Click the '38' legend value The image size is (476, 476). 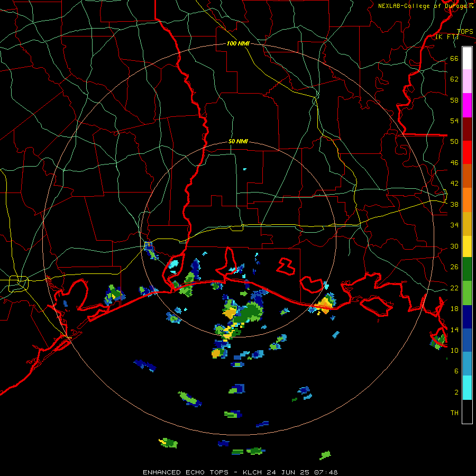(454, 205)
